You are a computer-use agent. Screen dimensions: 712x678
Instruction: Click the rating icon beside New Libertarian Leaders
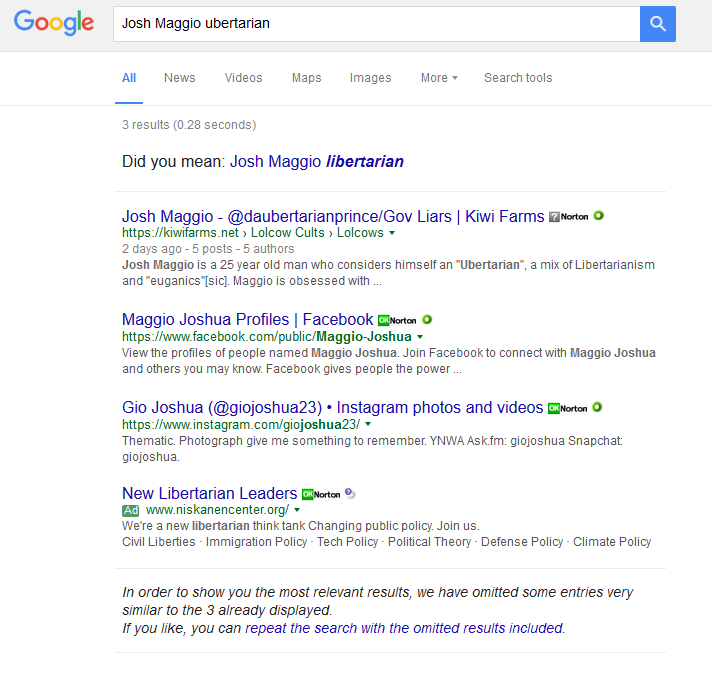[x=350, y=493]
